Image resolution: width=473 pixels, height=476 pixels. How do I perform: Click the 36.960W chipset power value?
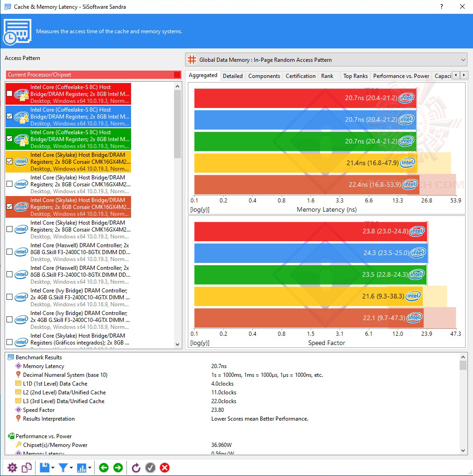tap(221, 445)
